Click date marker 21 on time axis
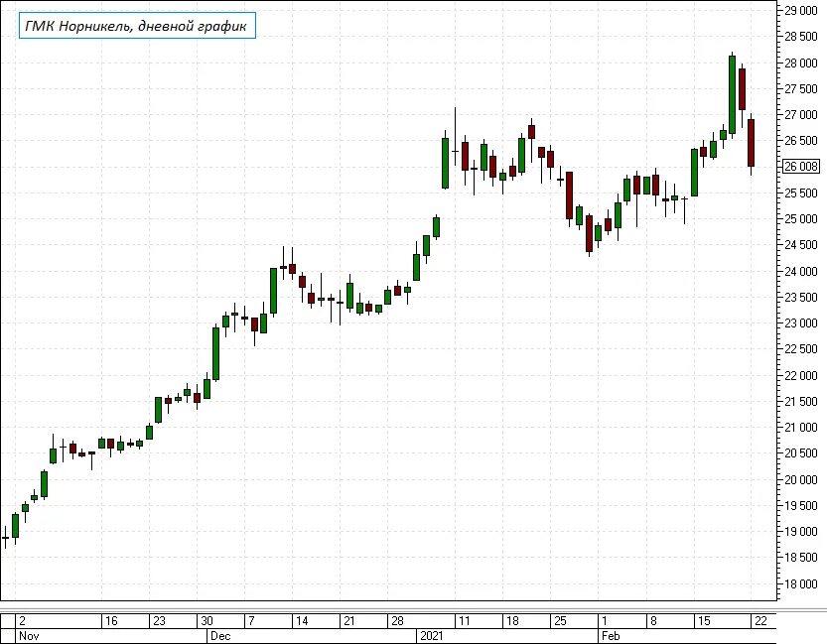 click(x=349, y=621)
